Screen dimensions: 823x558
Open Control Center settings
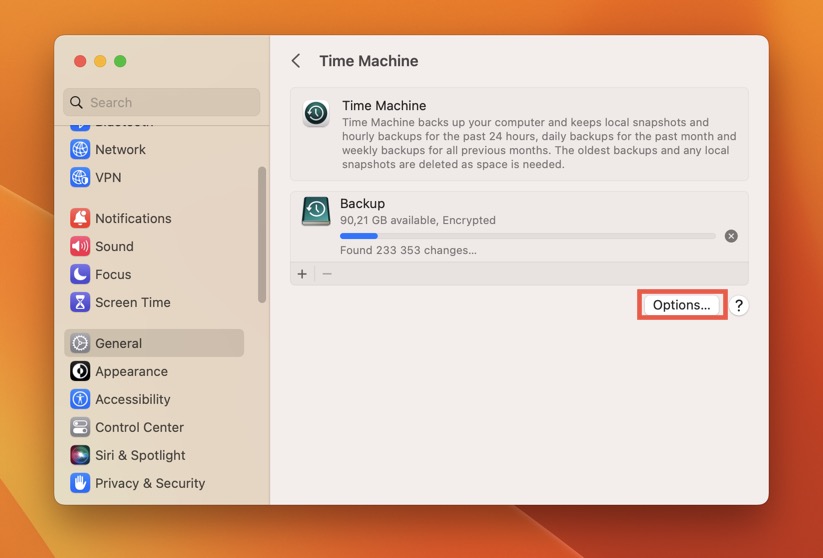click(x=139, y=427)
